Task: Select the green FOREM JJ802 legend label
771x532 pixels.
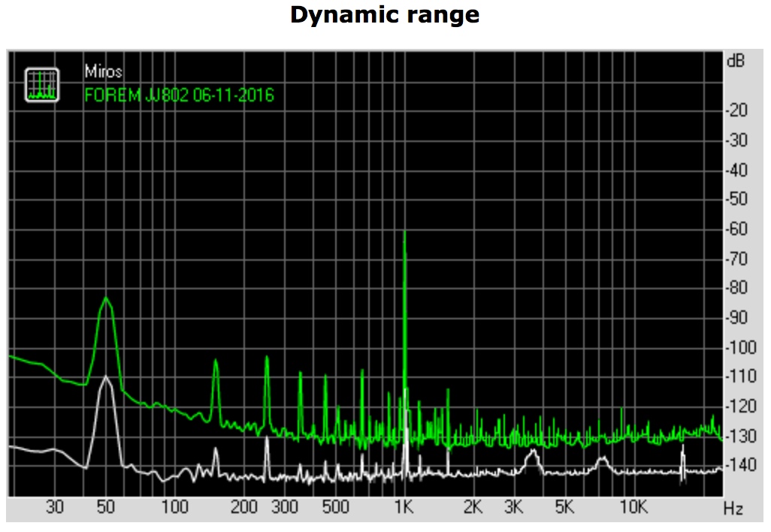Action: pyautogui.click(x=179, y=95)
